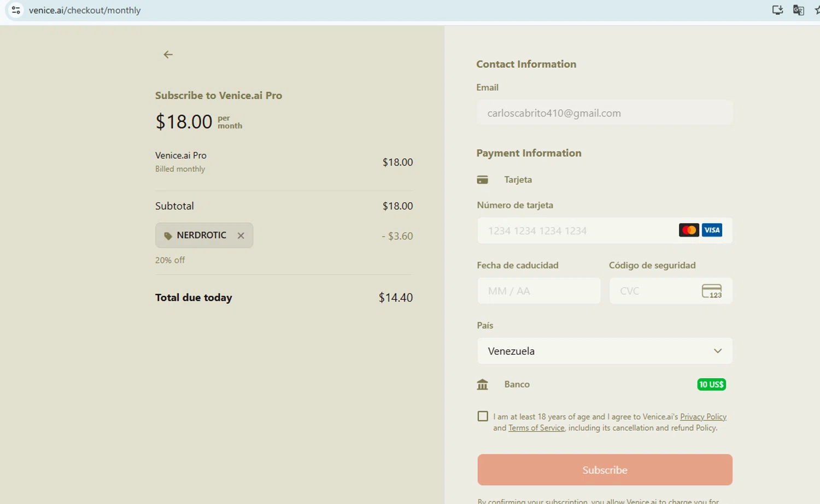Image resolution: width=820 pixels, height=504 pixels.
Task: Focus the Email input field
Action: [x=605, y=113]
